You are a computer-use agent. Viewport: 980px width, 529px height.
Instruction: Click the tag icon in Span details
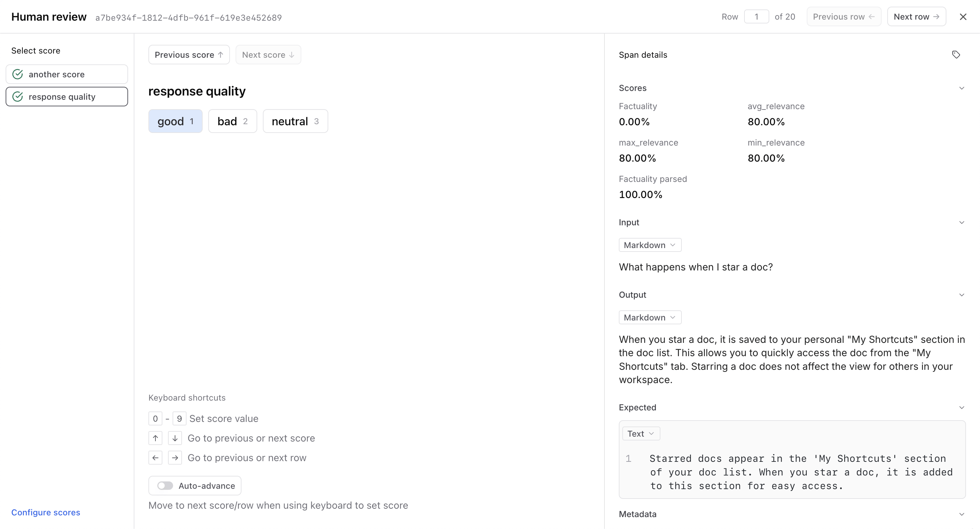(955, 54)
